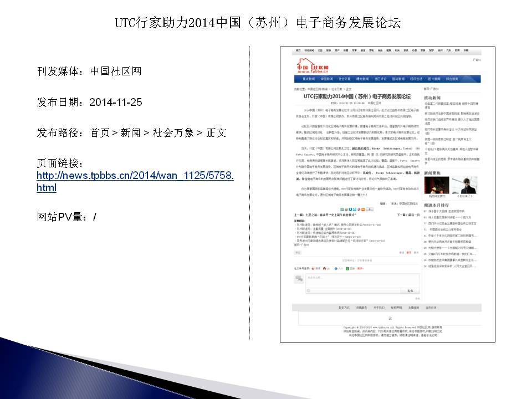Screen dimensions: 532x399
Task: Select the text 刊发媒体：中国社区网
Action: pyautogui.click(x=89, y=71)
